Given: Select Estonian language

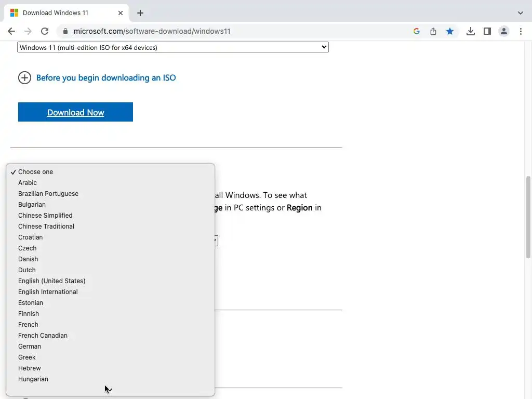Looking at the screenshot, I should pos(110,303).
